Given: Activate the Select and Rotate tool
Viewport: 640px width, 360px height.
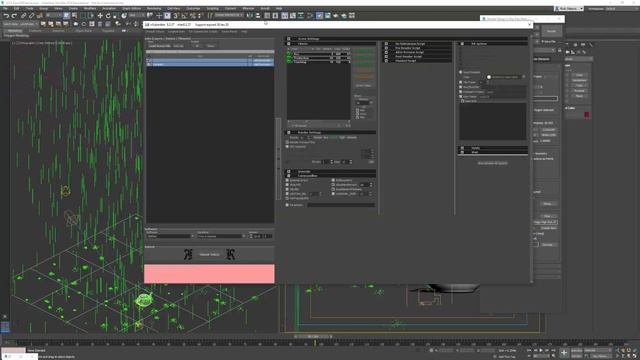Looking at the screenshot, I should point(108,16).
